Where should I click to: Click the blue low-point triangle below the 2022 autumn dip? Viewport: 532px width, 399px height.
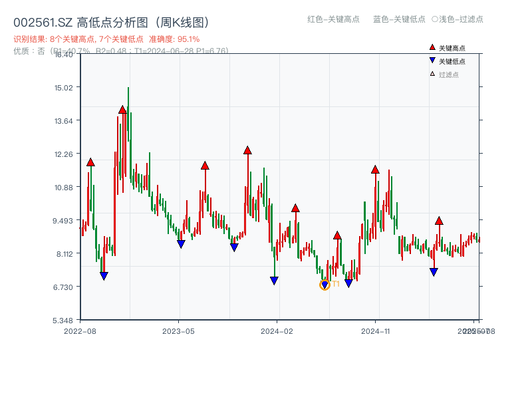104,275
